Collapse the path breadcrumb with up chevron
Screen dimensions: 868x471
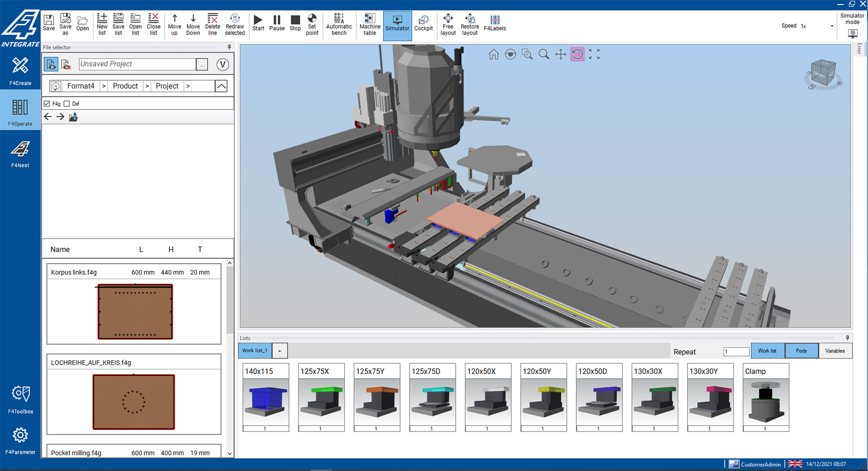click(x=221, y=86)
